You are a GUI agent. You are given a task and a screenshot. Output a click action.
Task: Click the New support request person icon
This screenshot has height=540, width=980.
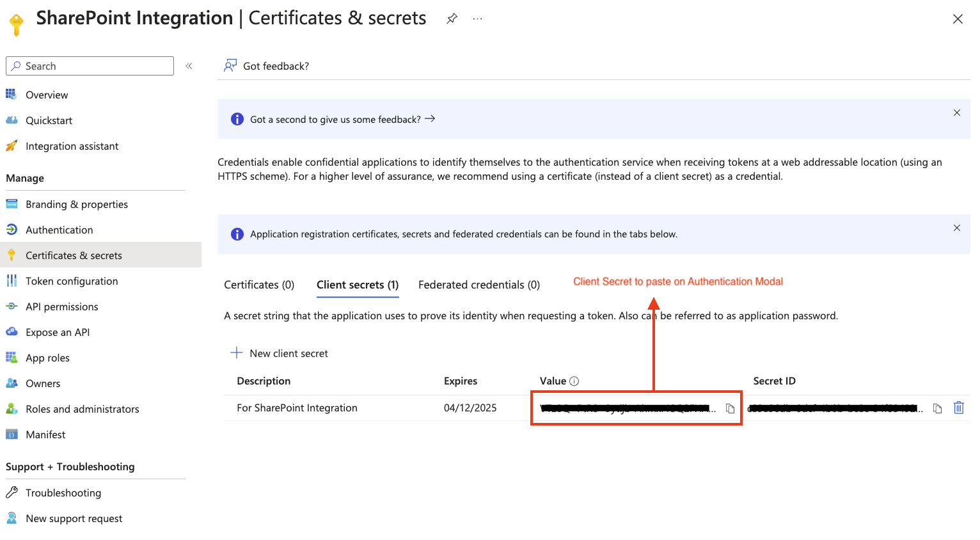pos(12,518)
